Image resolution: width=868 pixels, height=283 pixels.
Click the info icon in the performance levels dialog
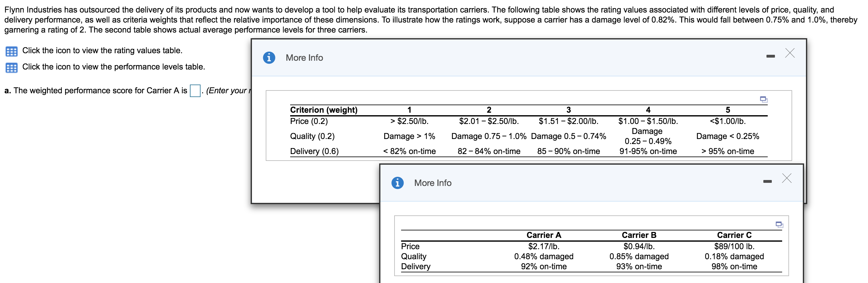coord(398,183)
